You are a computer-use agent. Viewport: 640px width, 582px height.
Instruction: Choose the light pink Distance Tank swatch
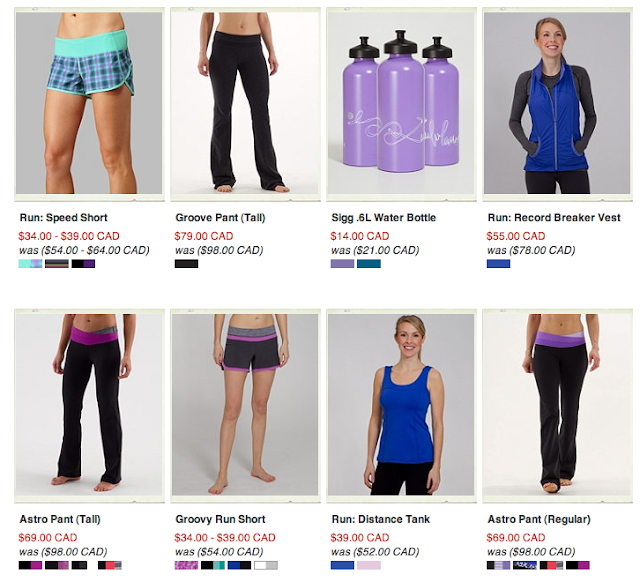pos(369,565)
